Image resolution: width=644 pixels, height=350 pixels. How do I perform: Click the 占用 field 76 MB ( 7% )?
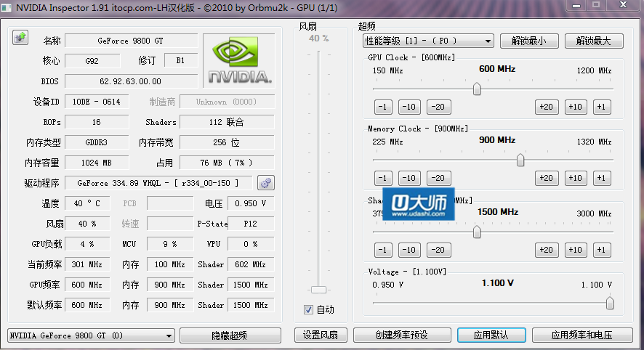tap(227, 163)
